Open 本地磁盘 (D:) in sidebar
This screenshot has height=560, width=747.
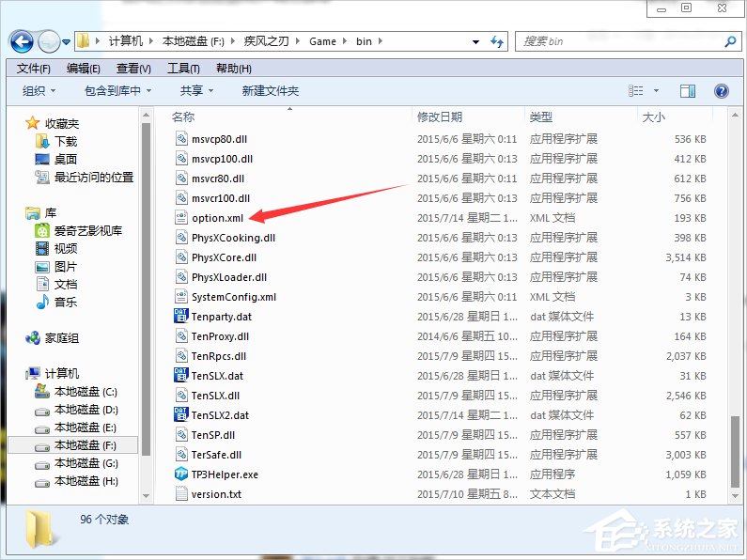coord(86,410)
